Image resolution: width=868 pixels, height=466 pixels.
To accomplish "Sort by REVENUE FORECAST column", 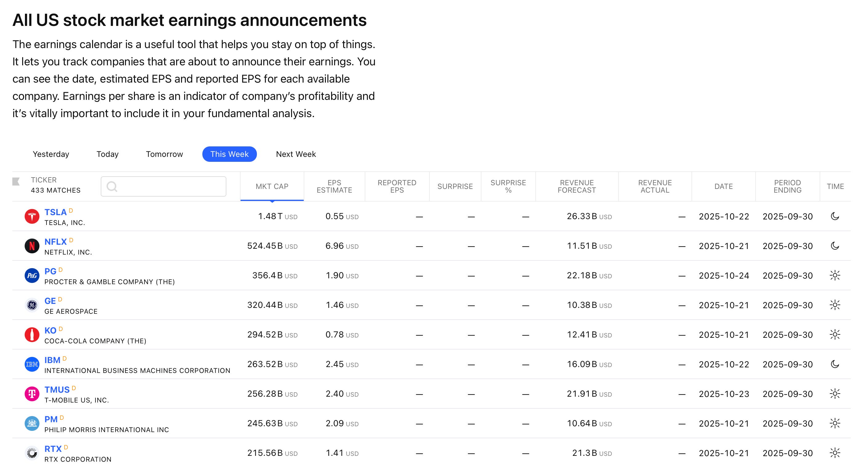I will click(576, 186).
